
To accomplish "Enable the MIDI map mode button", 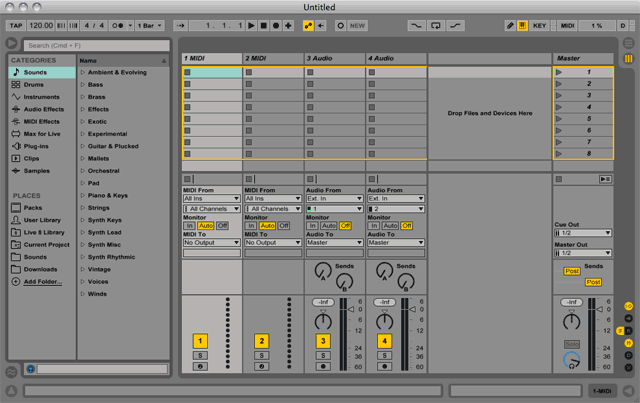I will pos(567,26).
